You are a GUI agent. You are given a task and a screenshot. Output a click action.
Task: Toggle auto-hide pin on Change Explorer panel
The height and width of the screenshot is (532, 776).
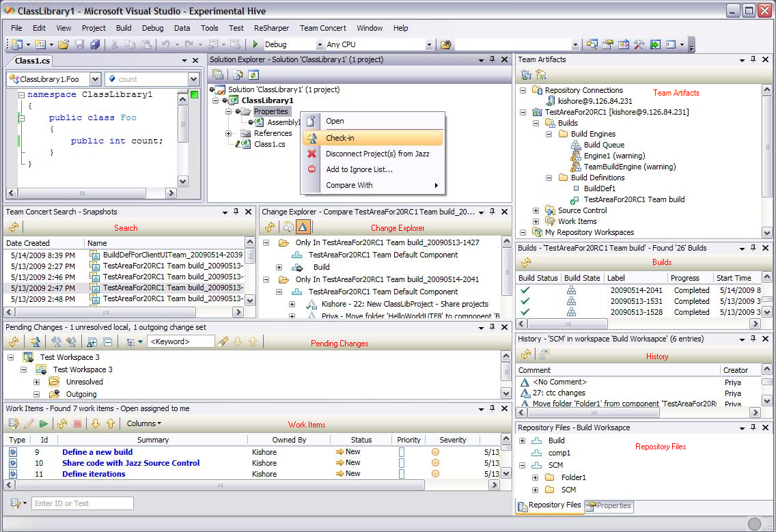coord(492,212)
